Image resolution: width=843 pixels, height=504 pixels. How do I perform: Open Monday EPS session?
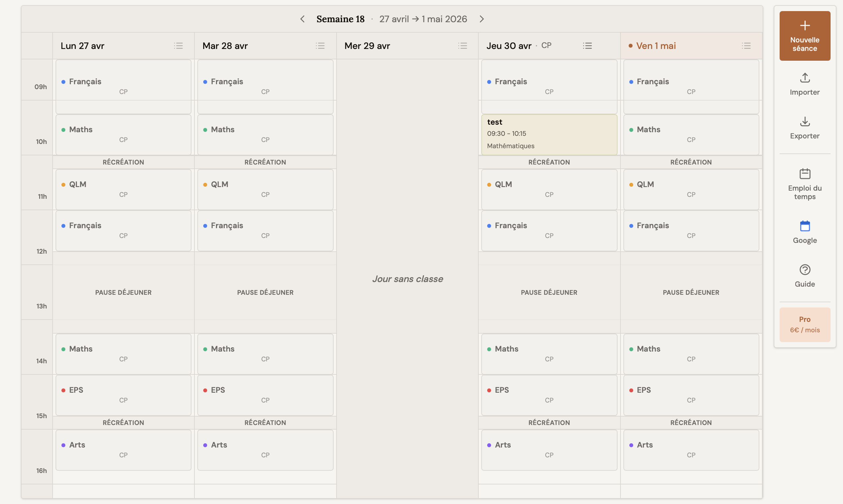(x=124, y=395)
